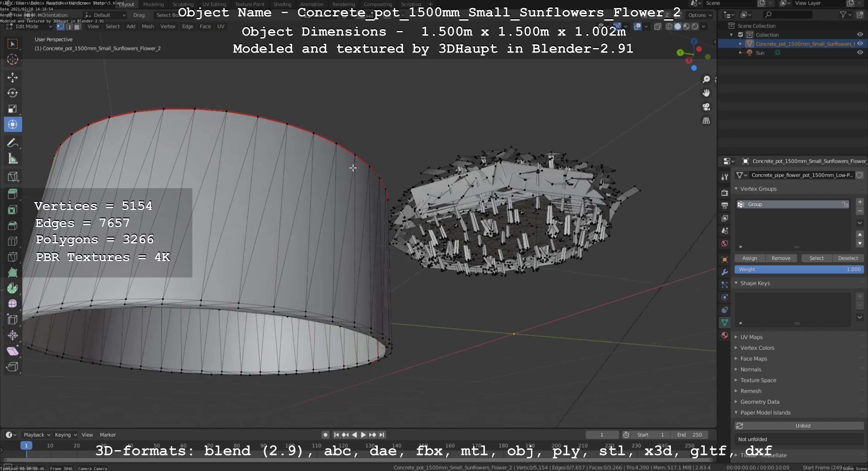Open the Edge menu

pos(188,27)
